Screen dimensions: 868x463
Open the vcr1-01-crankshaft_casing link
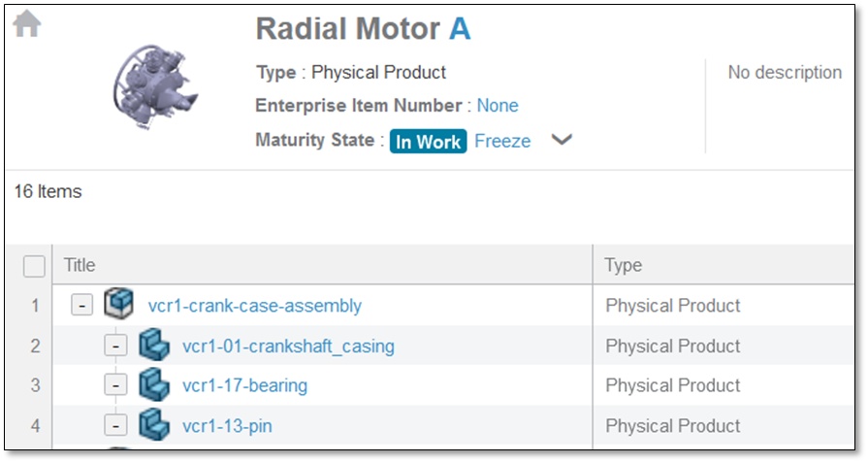click(x=288, y=346)
